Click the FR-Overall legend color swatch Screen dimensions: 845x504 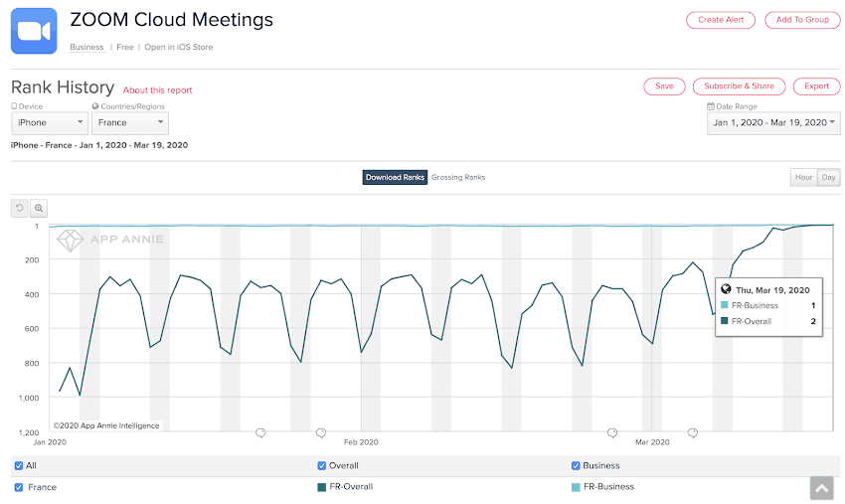321,487
